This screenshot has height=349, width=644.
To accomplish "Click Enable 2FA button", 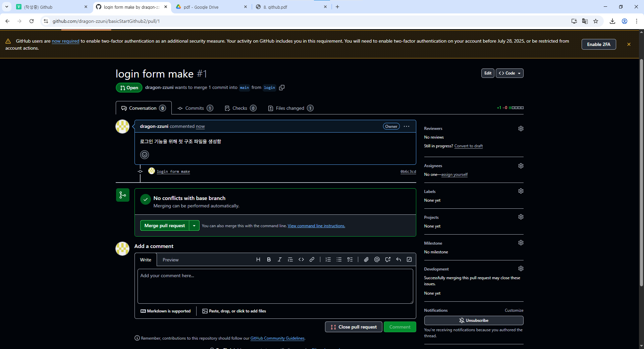I will 599,44.
